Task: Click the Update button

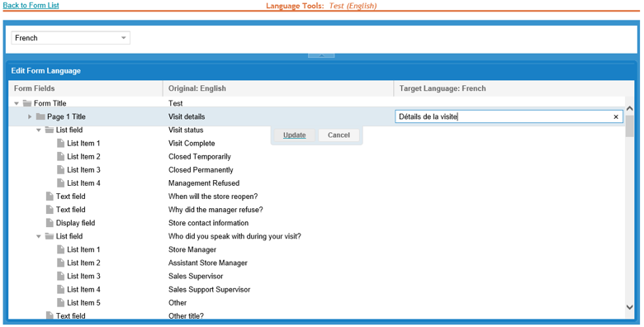Action: 295,135
